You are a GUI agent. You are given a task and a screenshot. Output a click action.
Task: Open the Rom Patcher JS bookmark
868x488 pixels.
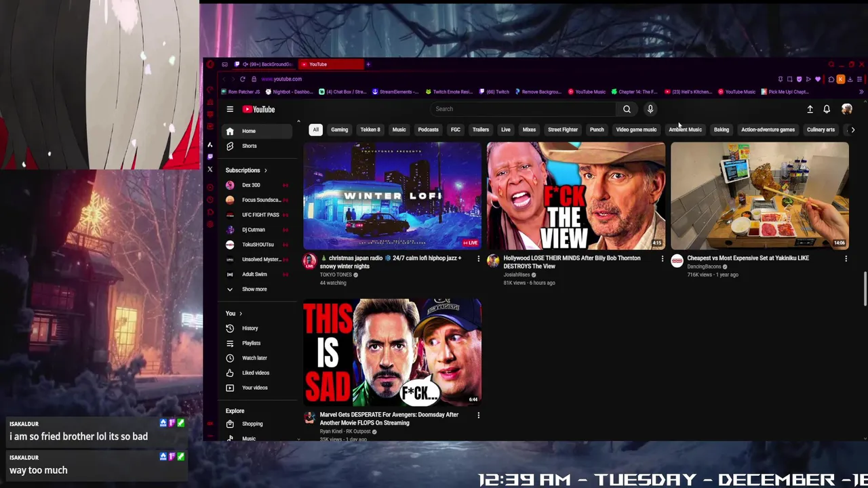pos(241,91)
